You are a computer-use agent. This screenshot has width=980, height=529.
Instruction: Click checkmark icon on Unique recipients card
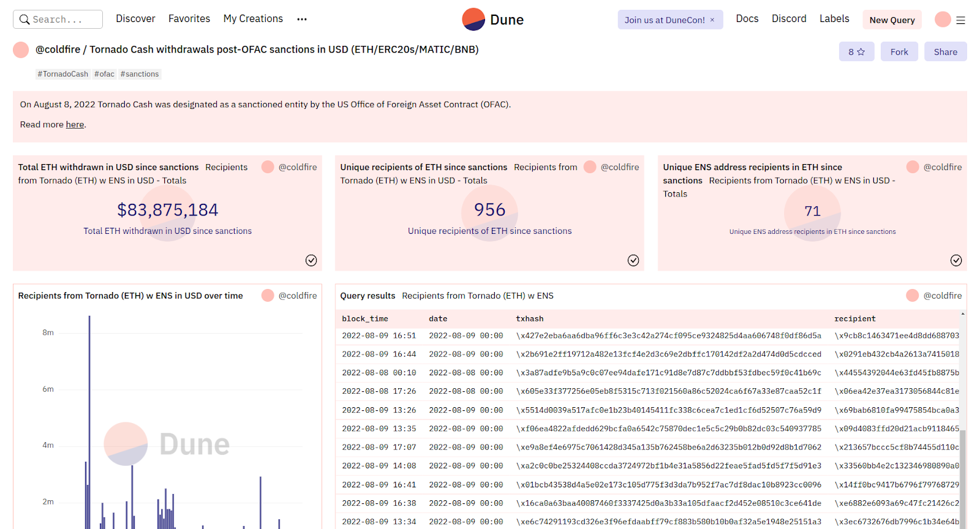click(x=633, y=260)
